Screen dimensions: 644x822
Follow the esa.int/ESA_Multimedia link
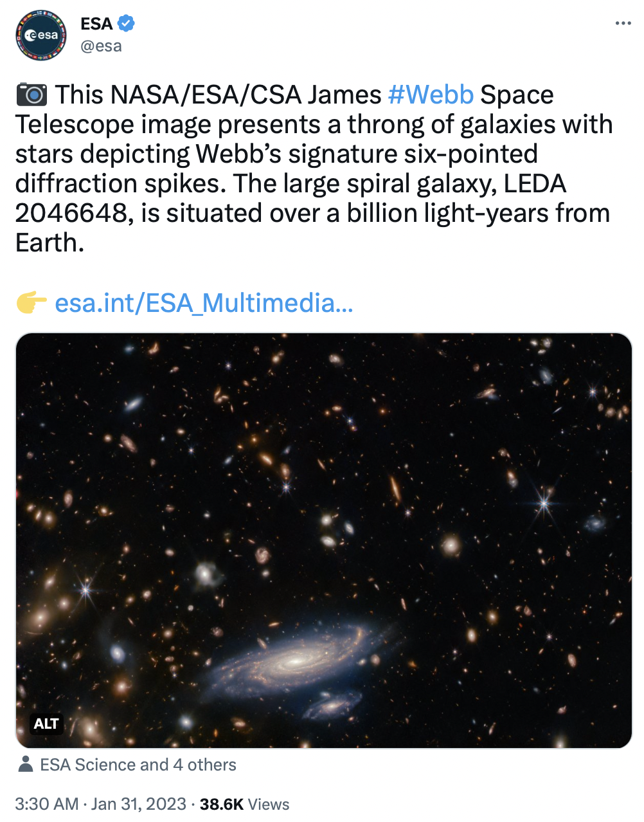click(x=204, y=302)
